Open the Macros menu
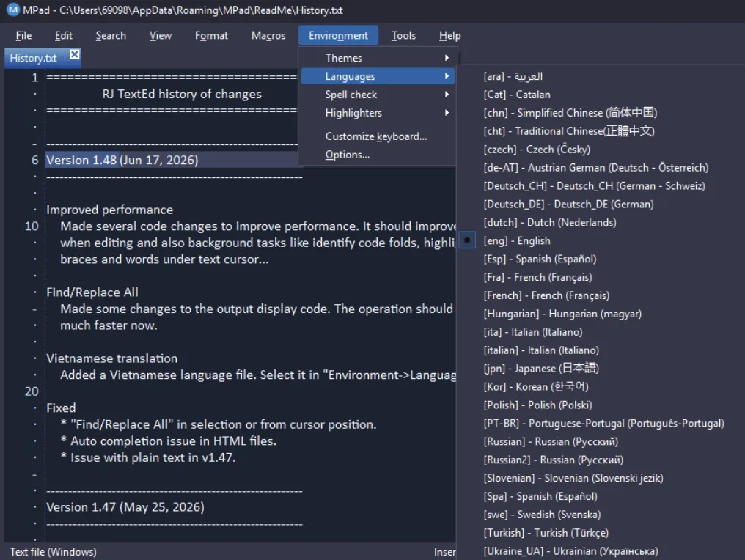 (x=268, y=36)
